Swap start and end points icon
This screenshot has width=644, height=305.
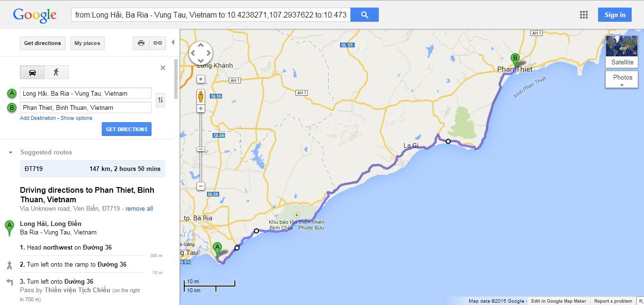(x=161, y=100)
